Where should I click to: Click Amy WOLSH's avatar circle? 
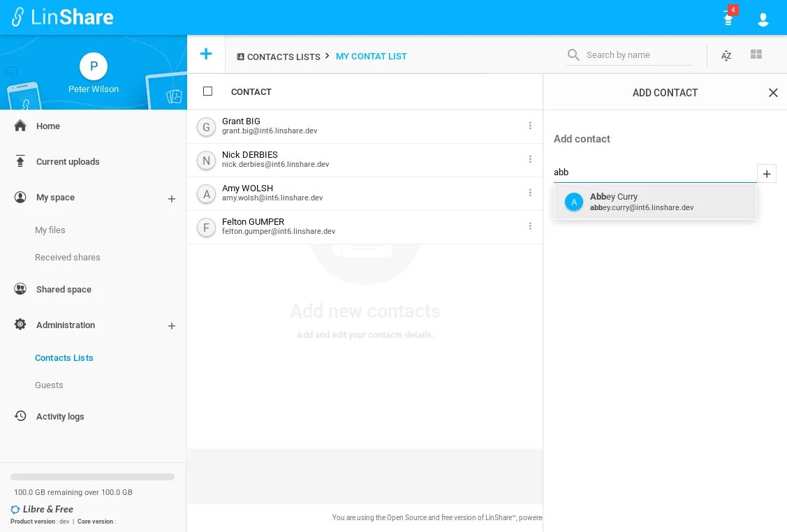click(206, 194)
